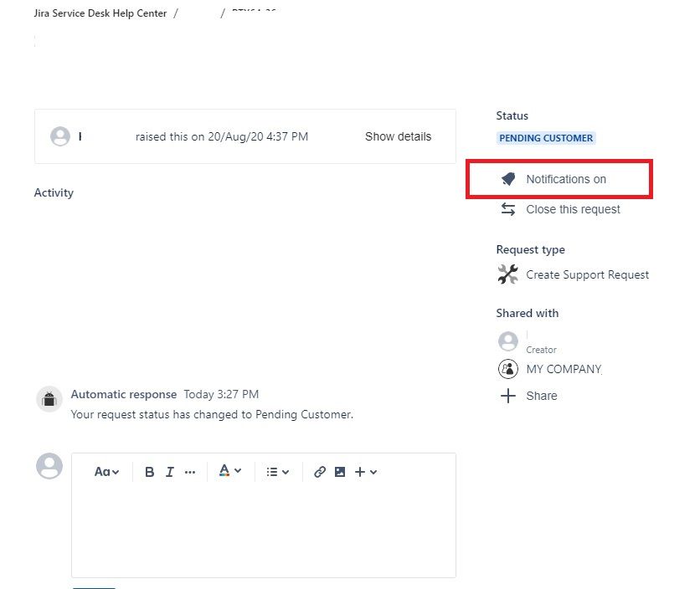Click the Creator role label
This screenshot has height=589, width=700.
click(x=541, y=350)
